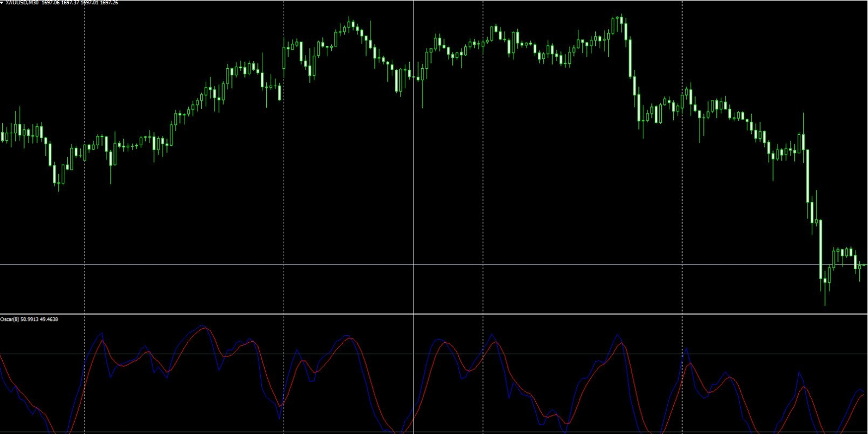Click the small triangle before XAUUSD,M30

point(2,3)
